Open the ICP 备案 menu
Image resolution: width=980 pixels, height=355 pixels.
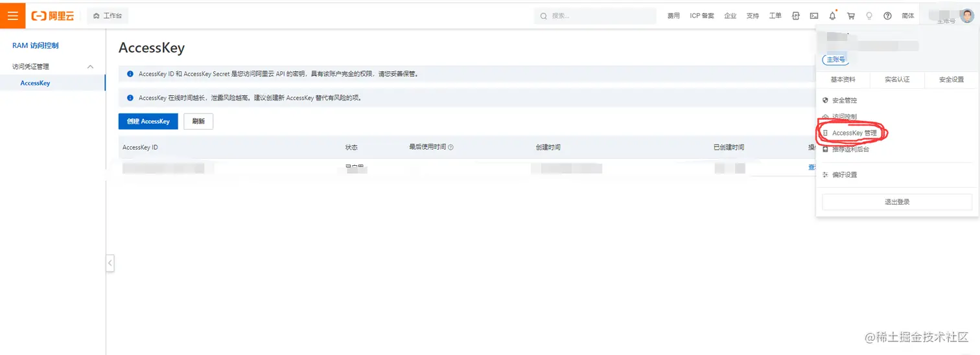click(x=702, y=16)
